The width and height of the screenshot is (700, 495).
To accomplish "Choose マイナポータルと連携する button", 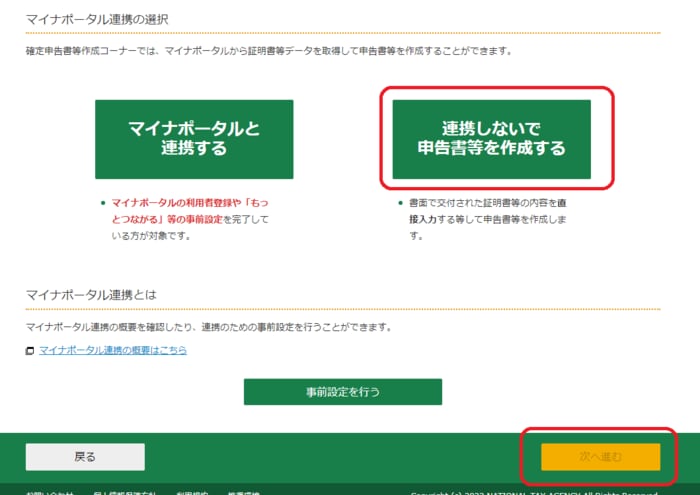I will tap(194, 139).
